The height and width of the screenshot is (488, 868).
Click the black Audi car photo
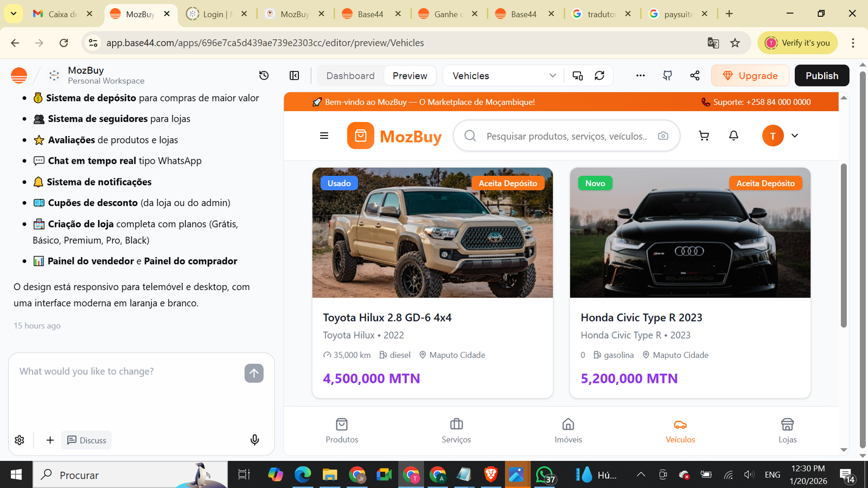(x=690, y=233)
